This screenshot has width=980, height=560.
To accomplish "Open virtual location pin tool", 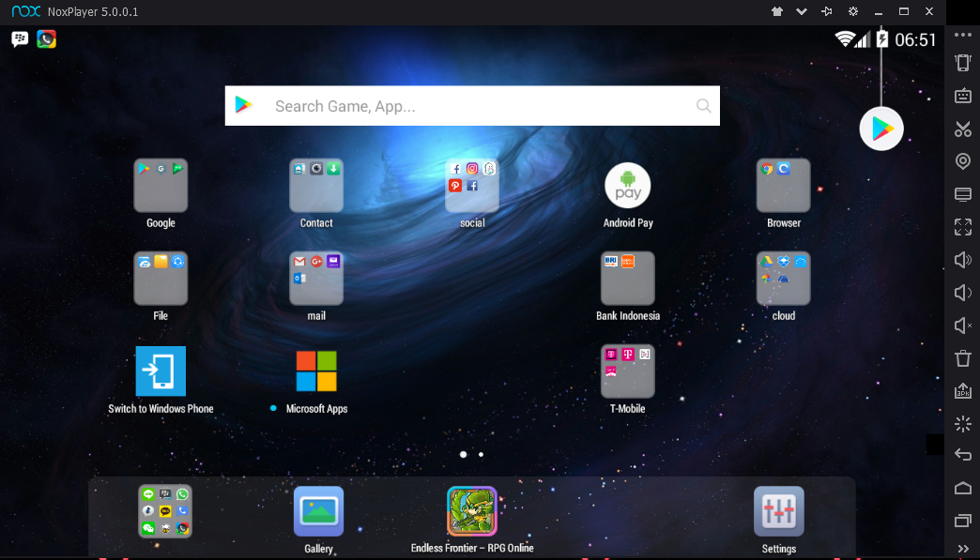I will point(963,161).
